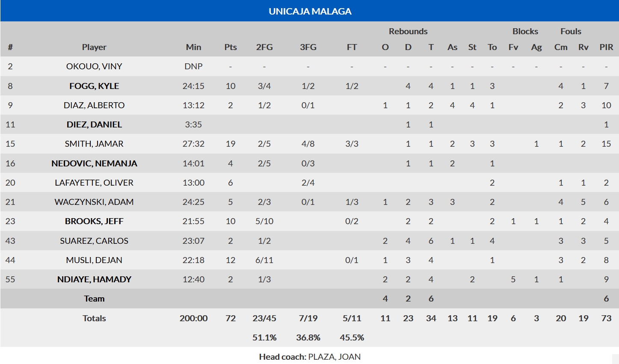The height and width of the screenshot is (364, 619).
Task: Click the 3FG column header
Action: coord(308,47)
